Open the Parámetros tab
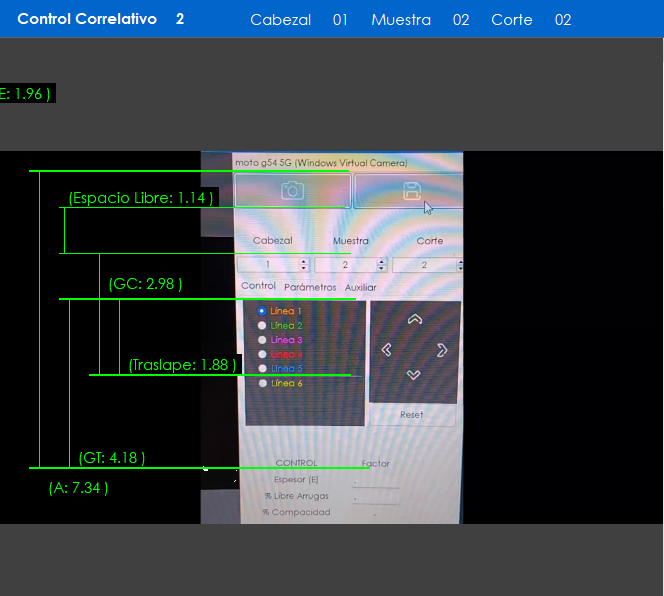 click(310, 287)
